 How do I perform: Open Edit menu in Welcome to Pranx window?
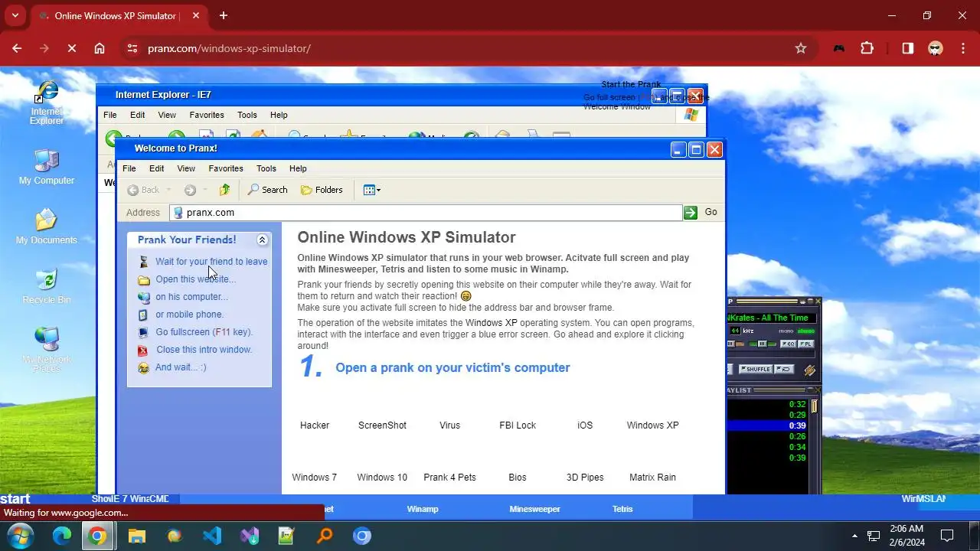[156, 168]
